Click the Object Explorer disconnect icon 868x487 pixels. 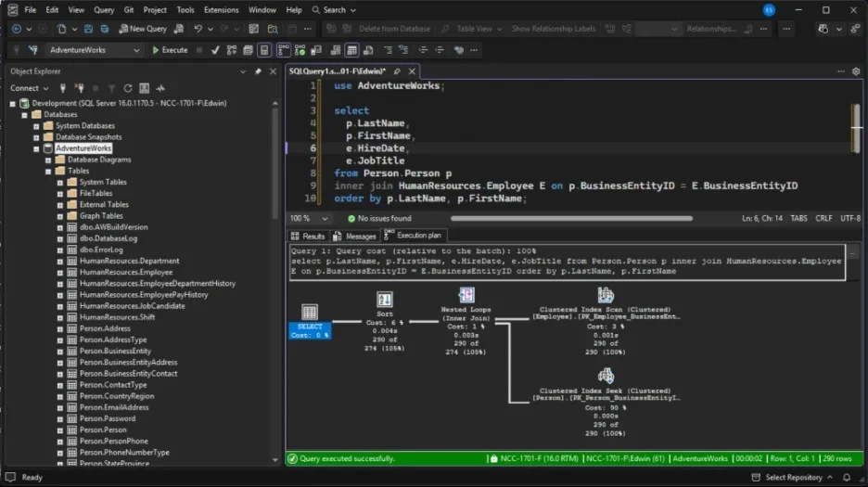[79, 88]
